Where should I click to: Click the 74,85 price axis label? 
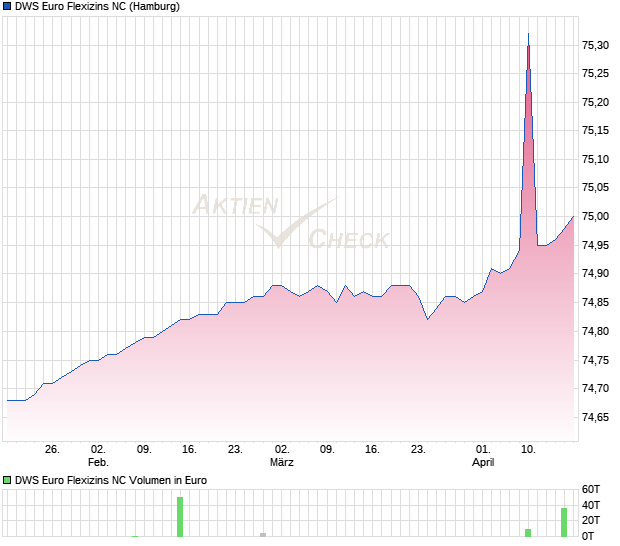[595, 302]
